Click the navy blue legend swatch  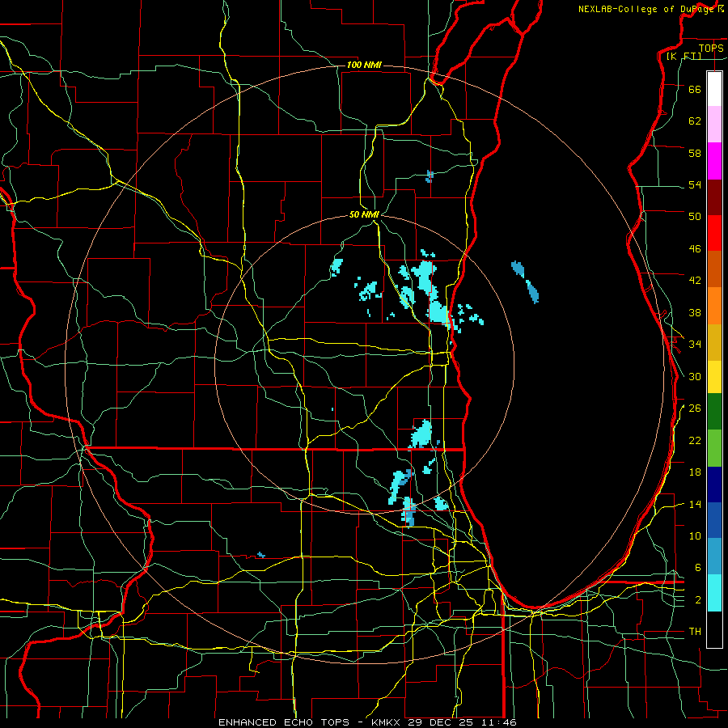[714, 485]
